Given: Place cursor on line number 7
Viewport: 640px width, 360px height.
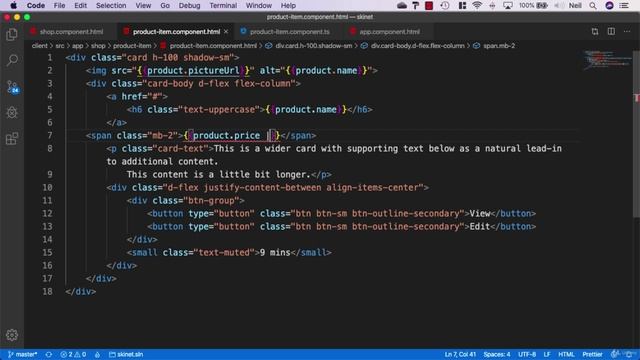Looking at the screenshot, I should pos(49,136).
